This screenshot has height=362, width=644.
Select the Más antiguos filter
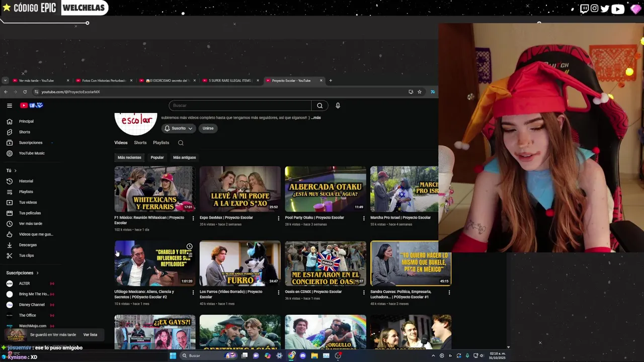[x=184, y=157]
